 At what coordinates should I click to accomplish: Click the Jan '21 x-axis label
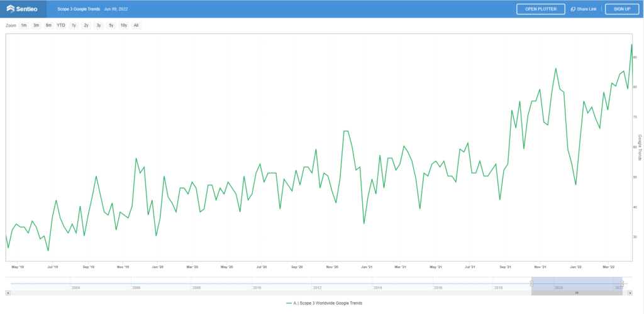pyautogui.click(x=367, y=267)
